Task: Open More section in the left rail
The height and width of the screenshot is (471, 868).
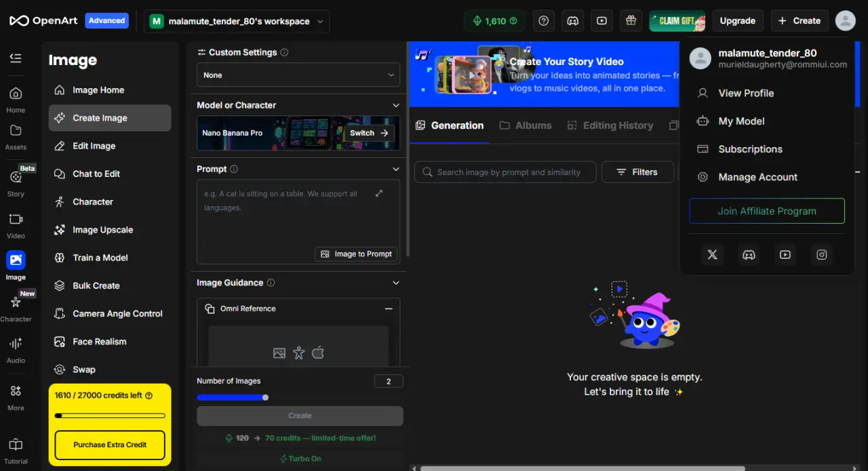Action: coord(16,397)
